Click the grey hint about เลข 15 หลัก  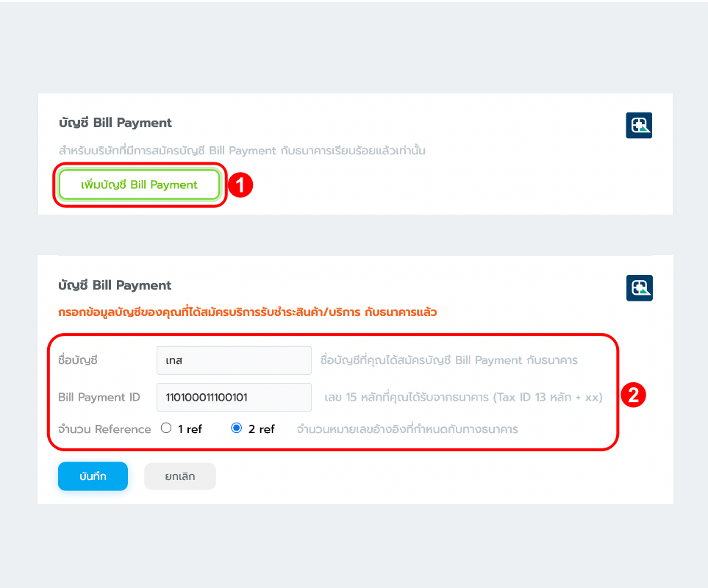[463, 398]
